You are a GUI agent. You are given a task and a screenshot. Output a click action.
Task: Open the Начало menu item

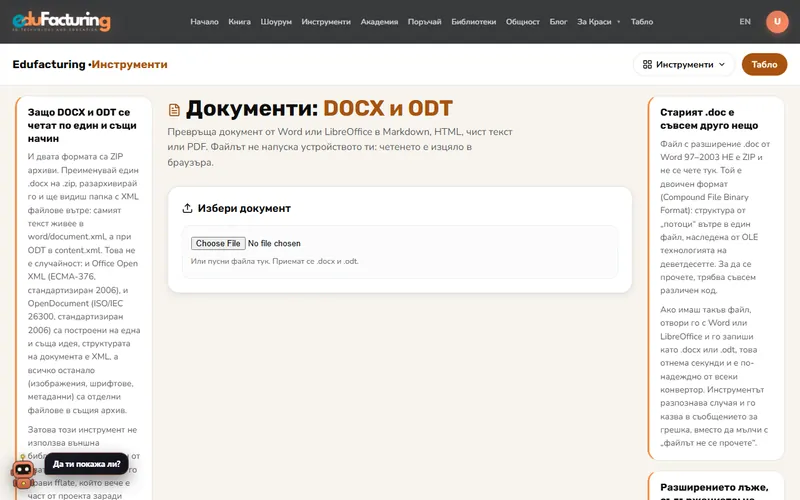point(204,21)
